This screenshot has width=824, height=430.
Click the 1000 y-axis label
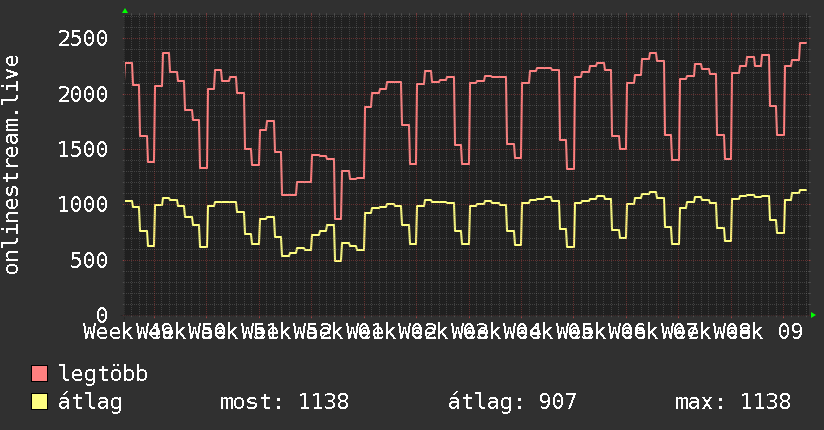coord(83,204)
